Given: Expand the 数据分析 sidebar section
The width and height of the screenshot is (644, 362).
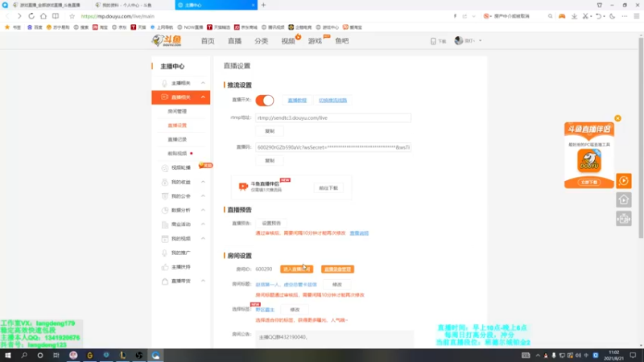Looking at the screenshot, I should [x=203, y=210].
